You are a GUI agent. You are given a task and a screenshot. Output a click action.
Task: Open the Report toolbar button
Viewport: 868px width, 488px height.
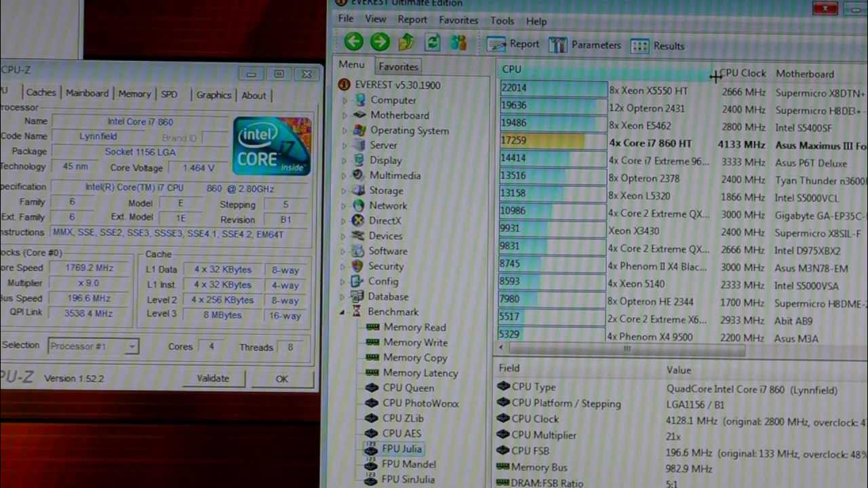[x=513, y=44]
